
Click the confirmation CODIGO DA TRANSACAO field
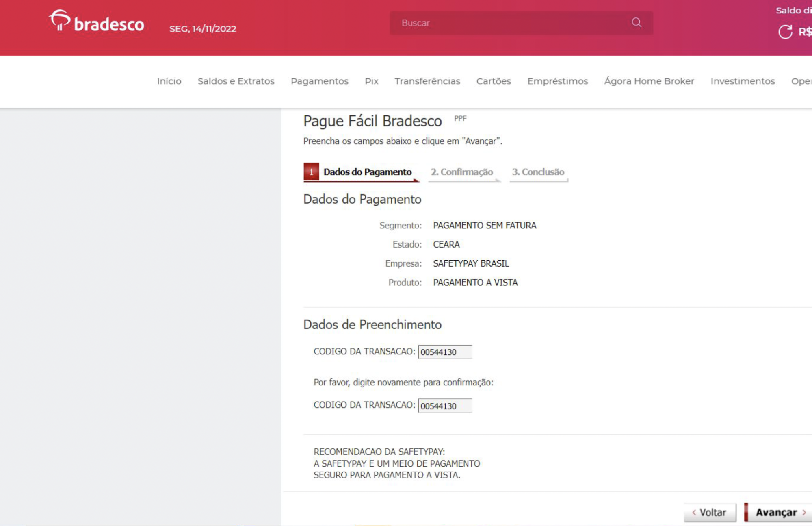445,406
